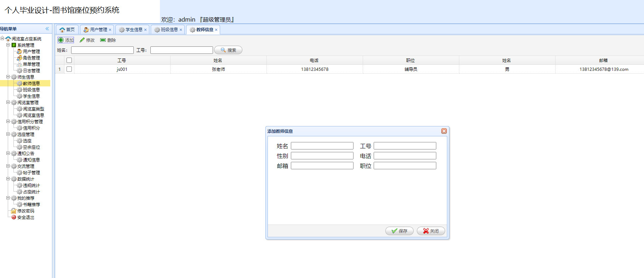Click the 关闭 button in the dialog
Screen dimensions: 644x278
431,231
